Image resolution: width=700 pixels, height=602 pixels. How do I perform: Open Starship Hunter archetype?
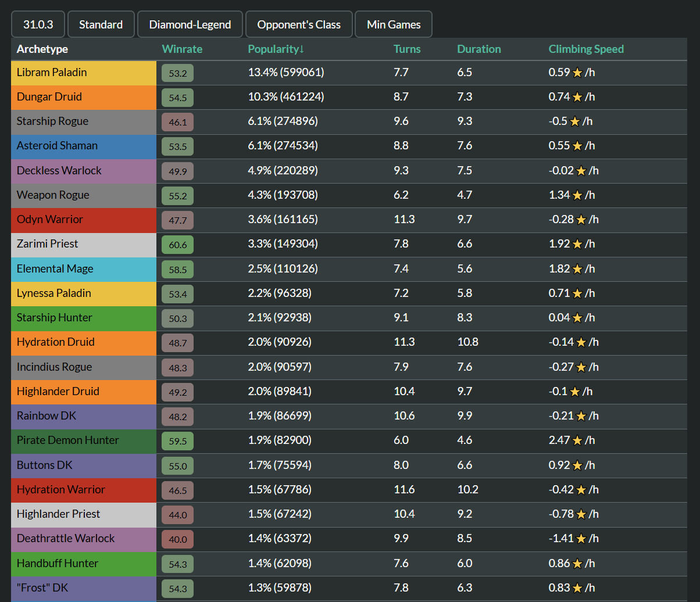[84, 318]
